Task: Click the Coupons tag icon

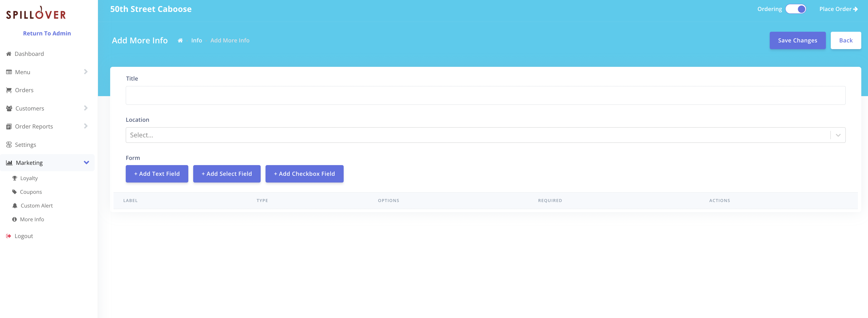Action: (14, 192)
